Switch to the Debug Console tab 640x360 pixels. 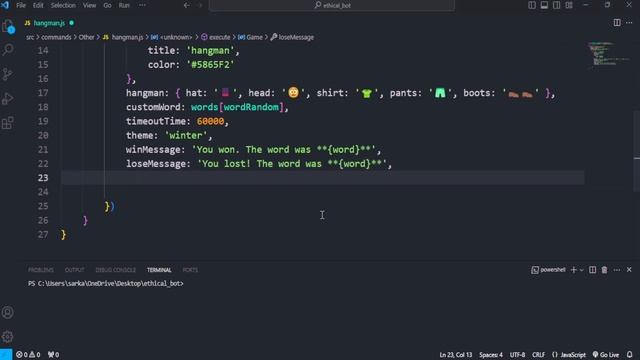click(x=116, y=270)
